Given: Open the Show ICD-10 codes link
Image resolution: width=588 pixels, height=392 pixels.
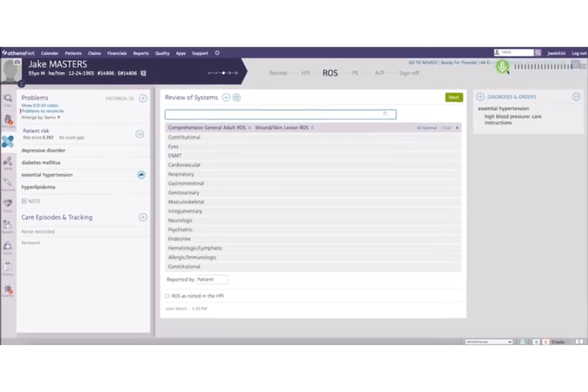Looking at the screenshot, I should [x=39, y=105].
